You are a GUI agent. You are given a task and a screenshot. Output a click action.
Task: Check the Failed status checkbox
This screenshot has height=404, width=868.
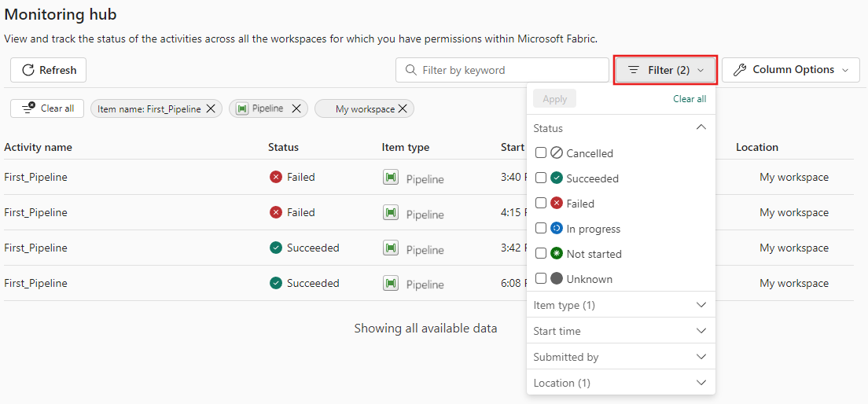point(541,203)
